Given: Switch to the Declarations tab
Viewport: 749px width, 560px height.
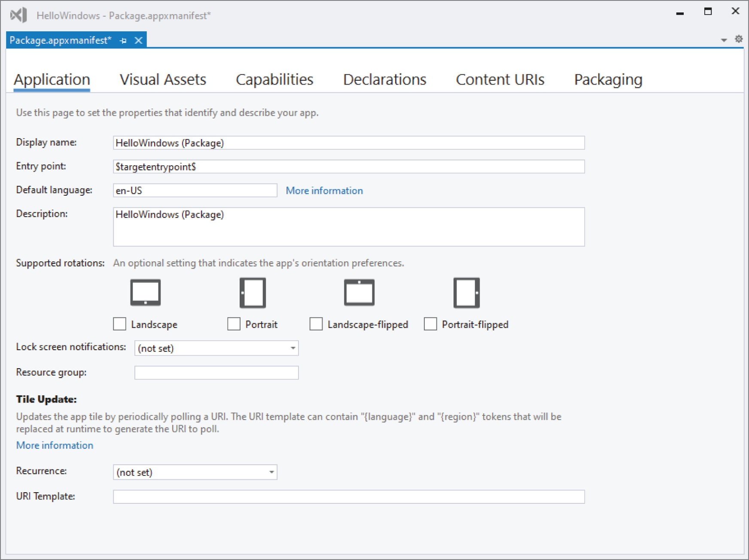Looking at the screenshot, I should (x=384, y=79).
